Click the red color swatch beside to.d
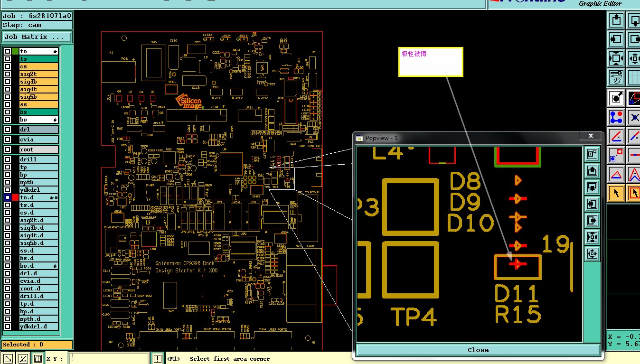 pyautogui.click(x=15, y=197)
